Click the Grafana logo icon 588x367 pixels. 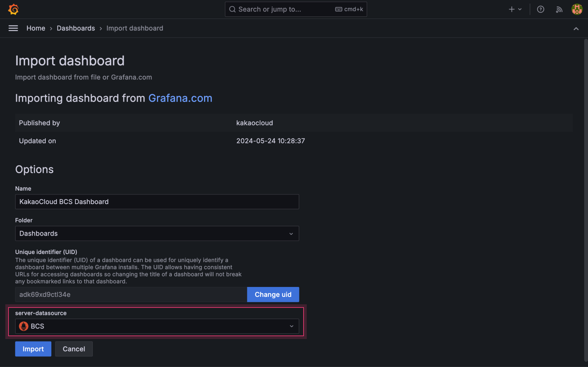click(x=13, y=9)
